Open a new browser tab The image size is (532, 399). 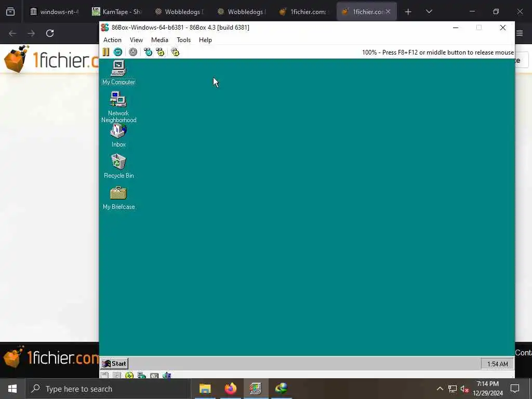click(408, 12)
